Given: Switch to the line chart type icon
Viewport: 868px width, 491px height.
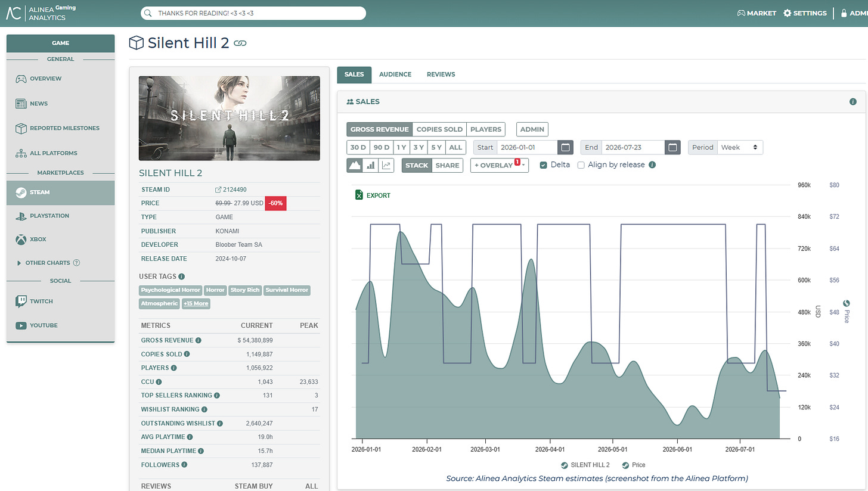Looking at the screenshot, I should click(x=386, y=165).
